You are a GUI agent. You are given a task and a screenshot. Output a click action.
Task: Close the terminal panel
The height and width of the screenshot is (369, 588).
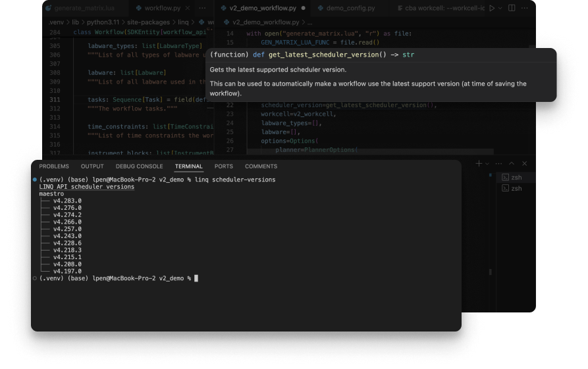click(x=525, y=163)
